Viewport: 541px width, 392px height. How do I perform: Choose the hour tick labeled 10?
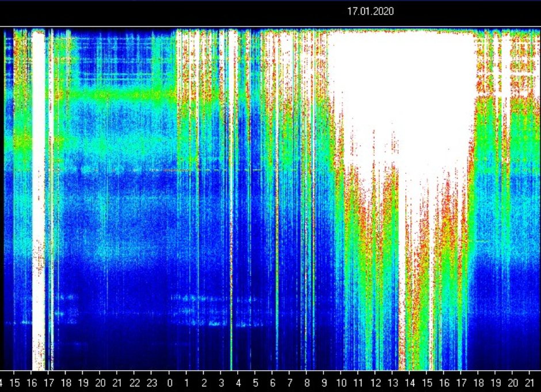pyautogui.click(x=341, y=383)
